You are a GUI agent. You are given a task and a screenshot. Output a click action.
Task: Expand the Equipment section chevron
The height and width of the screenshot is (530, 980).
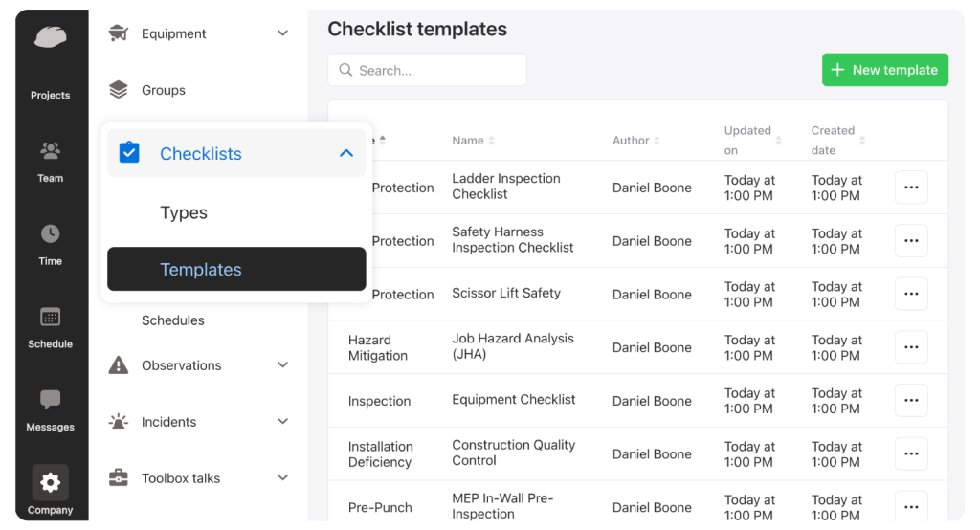(x=282, y=33)
